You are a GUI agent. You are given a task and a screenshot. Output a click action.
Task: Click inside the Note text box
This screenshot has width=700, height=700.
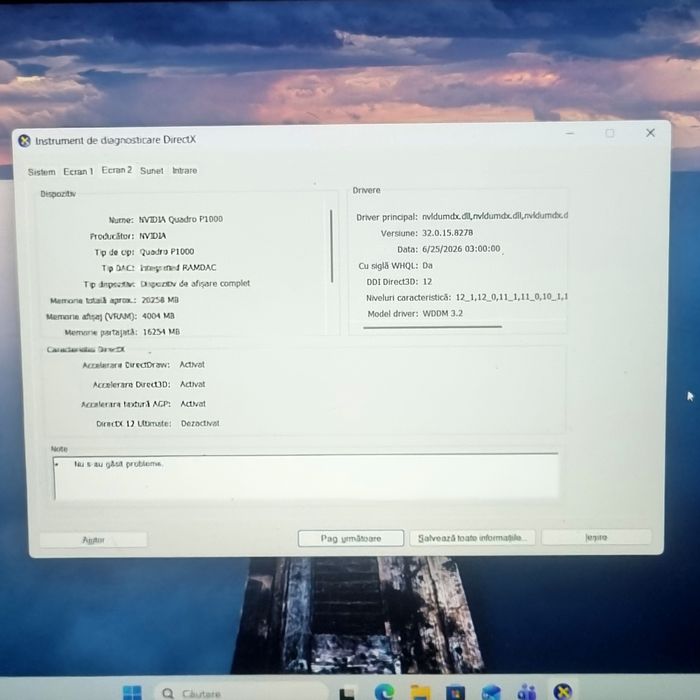[306, 477]
